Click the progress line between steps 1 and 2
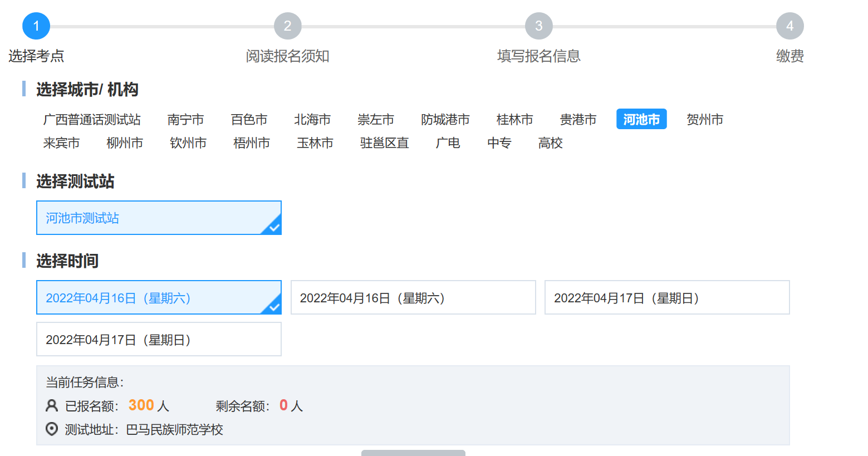This screenshot has width=868, height=456. [161, 26]
